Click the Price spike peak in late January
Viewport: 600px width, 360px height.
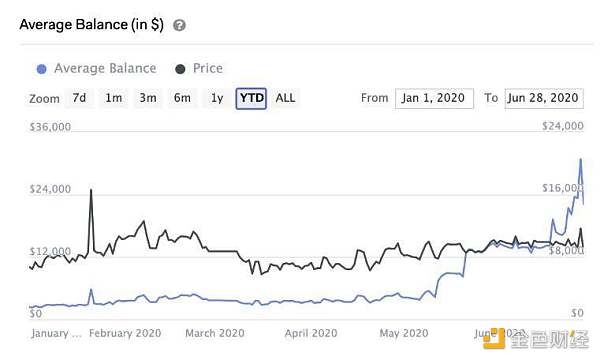[91, 190]
